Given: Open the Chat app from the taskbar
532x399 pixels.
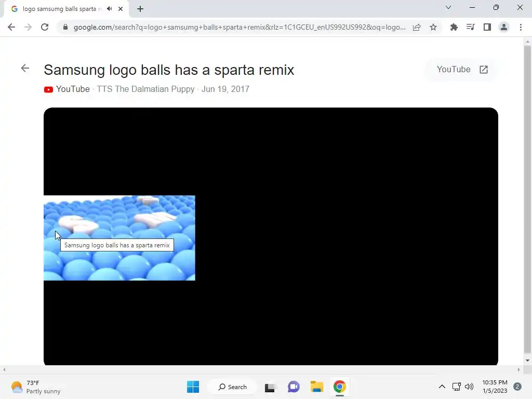Looking at the screenshot, I should pyautogui.click(x=294, y=387).
